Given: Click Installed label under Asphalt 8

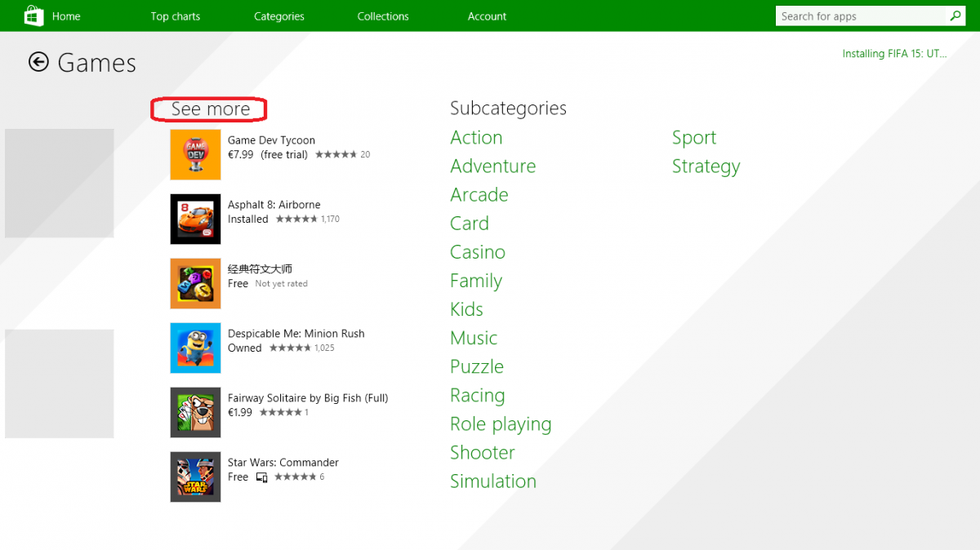Looking at the screenshot, I should coord(248,220).
